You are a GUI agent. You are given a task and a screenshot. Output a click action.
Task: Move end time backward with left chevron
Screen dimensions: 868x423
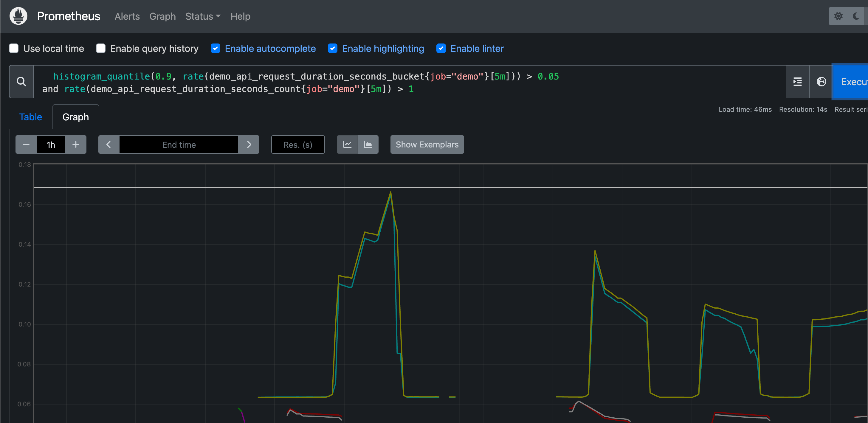(x=108, y=144)
